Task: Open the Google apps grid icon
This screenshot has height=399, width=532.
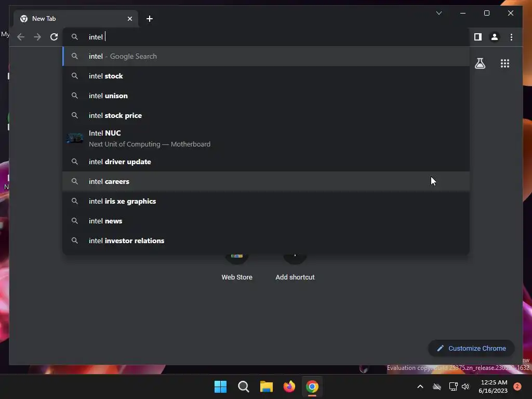Action: pos(505,63)
